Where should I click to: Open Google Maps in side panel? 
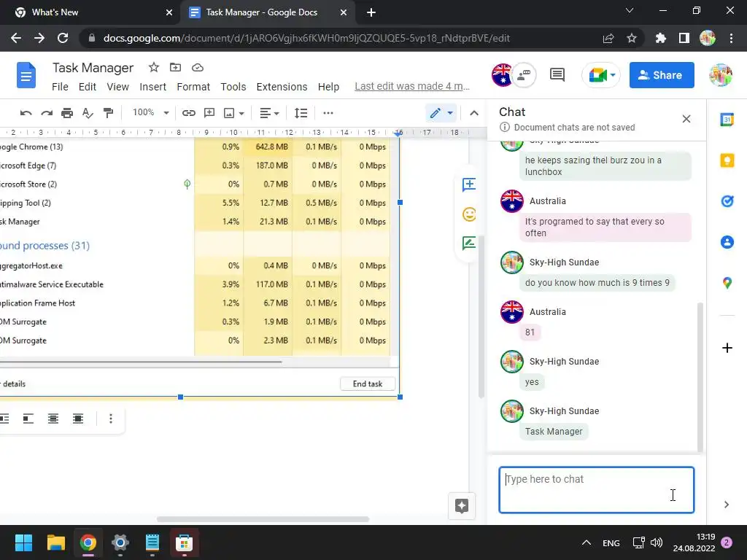pyautogui.click(x=727, y=284)
